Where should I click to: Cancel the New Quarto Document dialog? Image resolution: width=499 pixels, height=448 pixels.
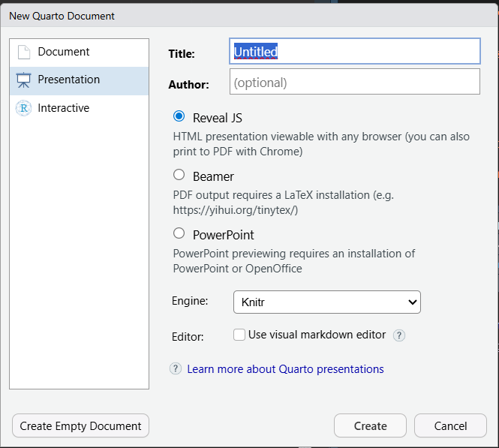coord(450,425)
